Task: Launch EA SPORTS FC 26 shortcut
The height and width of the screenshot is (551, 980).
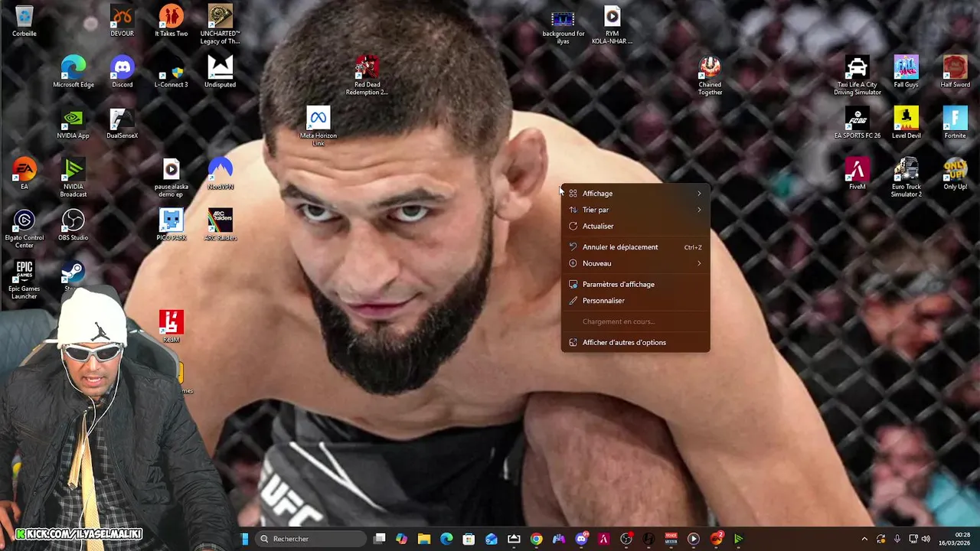Action: (x=857, y=123)
